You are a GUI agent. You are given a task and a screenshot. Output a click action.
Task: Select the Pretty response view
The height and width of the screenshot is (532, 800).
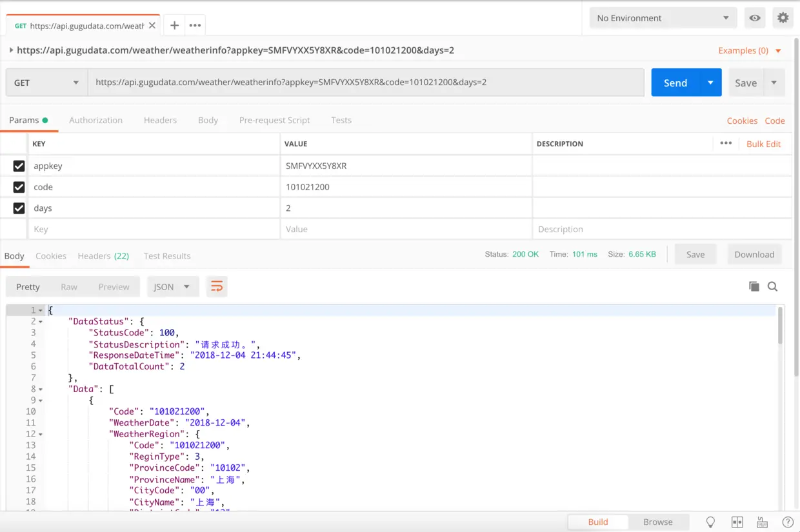pyautogui.click(x=28, y=286)
